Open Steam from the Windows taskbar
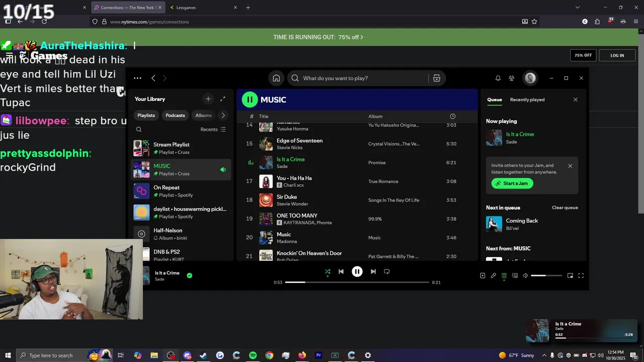 [203, 355]
